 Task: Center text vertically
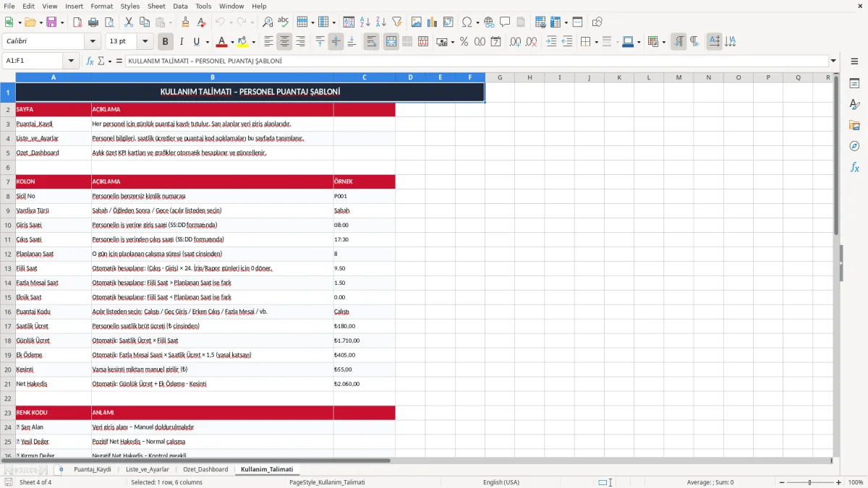pos(336,42)
